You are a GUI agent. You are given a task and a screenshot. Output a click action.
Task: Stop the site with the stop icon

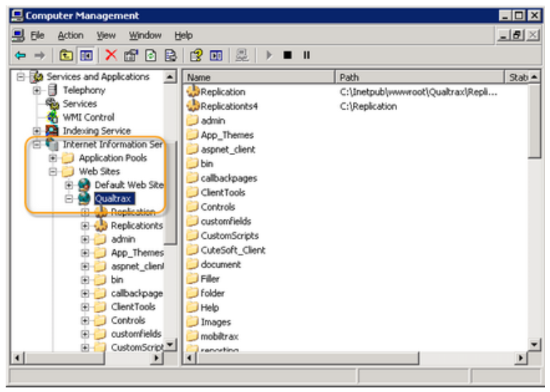pyautogui.click(x=287, y=55)
